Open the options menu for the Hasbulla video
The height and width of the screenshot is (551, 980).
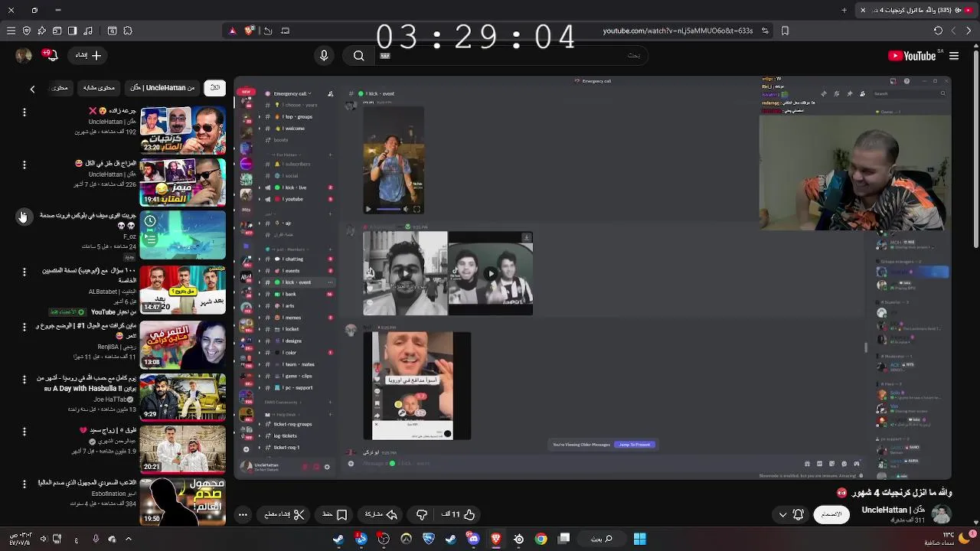click(24, 380)
